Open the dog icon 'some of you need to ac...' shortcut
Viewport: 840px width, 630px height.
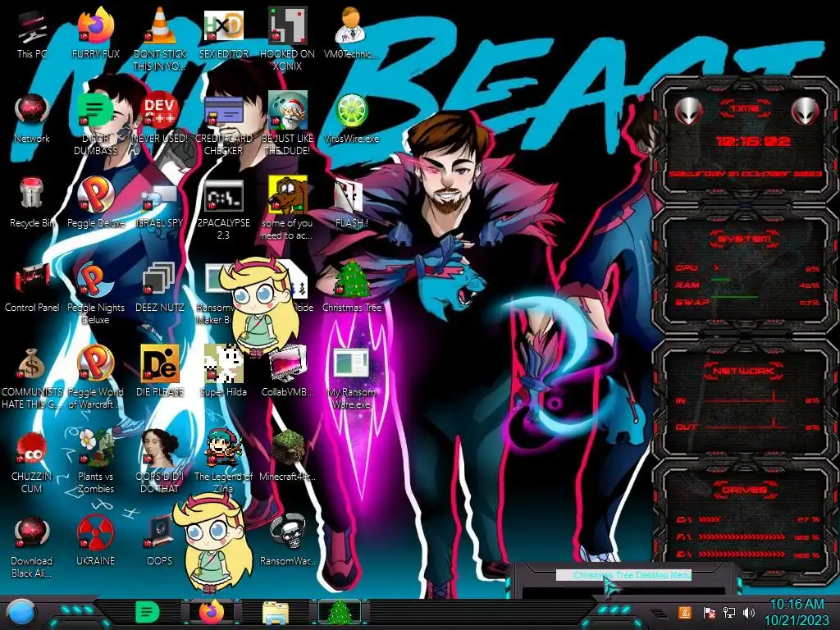287,209
